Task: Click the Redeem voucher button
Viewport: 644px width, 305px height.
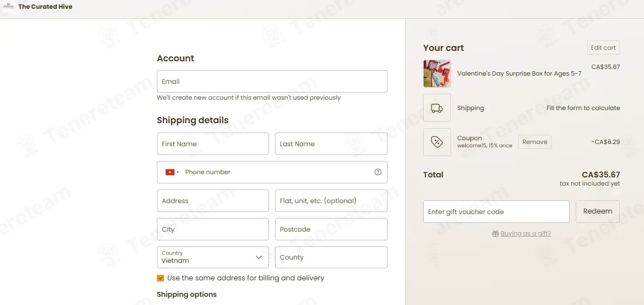Action: coord(598,211)
